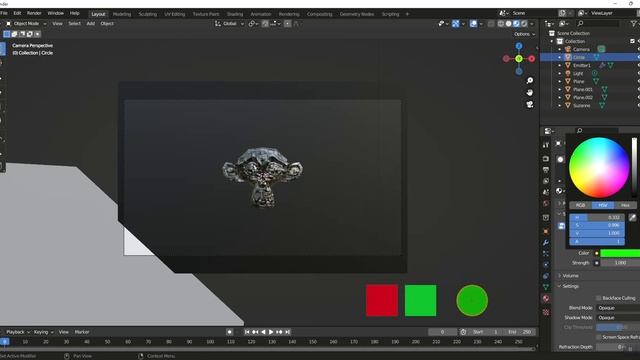640x360 pixels.
Task: Click the red X axis gizmo ball
Action: [531, 59]
